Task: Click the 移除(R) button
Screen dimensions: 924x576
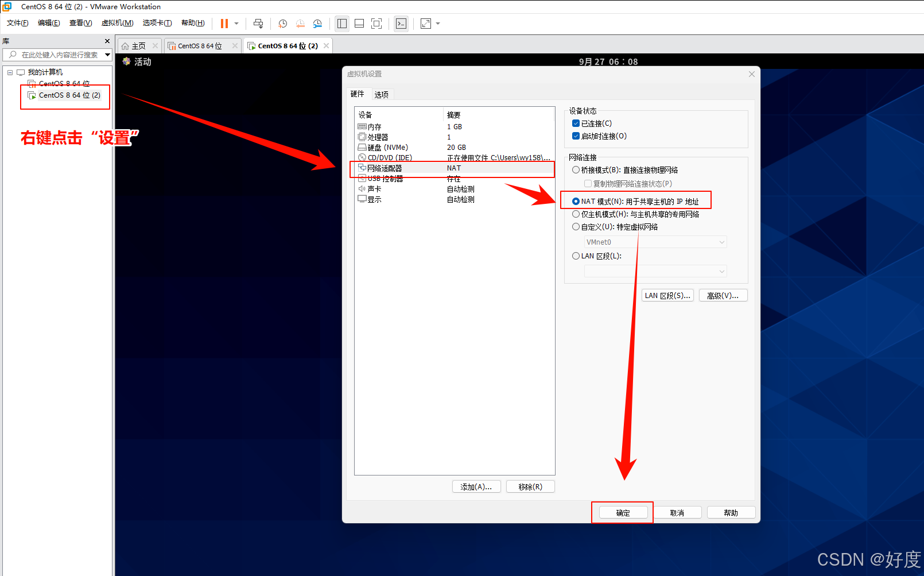Action: pos(530,486)
